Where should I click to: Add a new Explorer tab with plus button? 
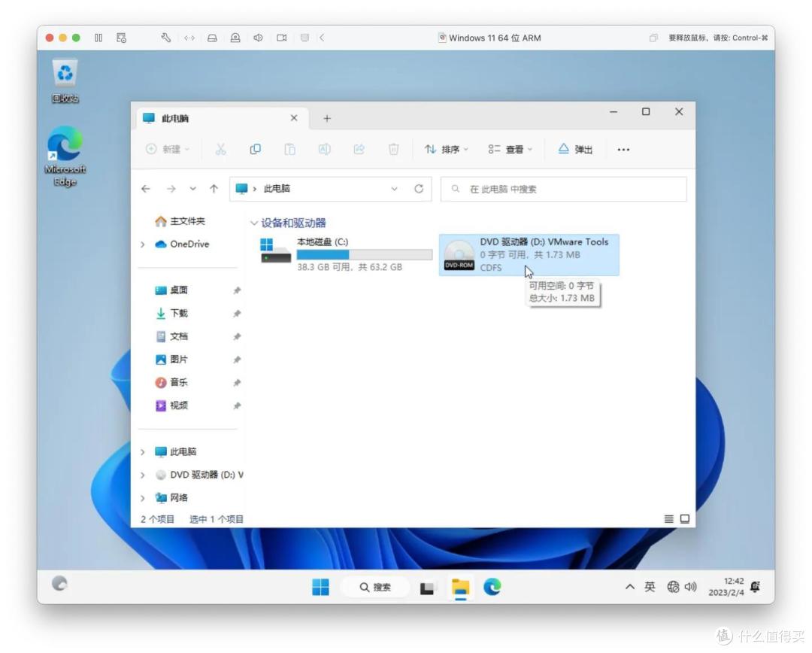point(327,119)
